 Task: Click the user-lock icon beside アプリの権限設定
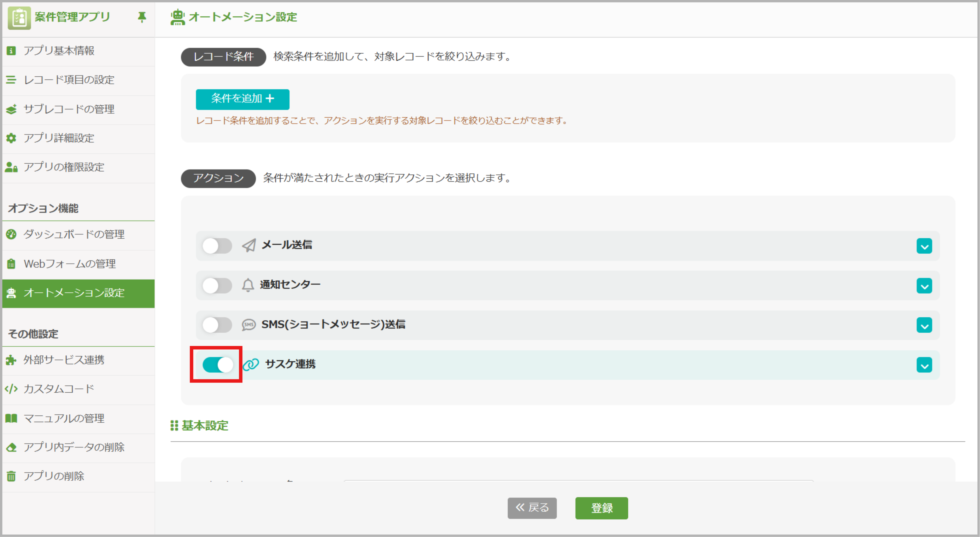(x=11, y=167)
